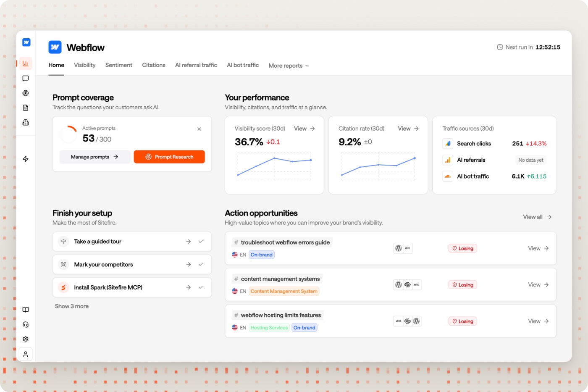Image resolution: width=588 pixels, height=392 pixels.
Task: Click Losing badge on webflow hosting limits row
Action: pyautogui.click(x=463, y=321)
